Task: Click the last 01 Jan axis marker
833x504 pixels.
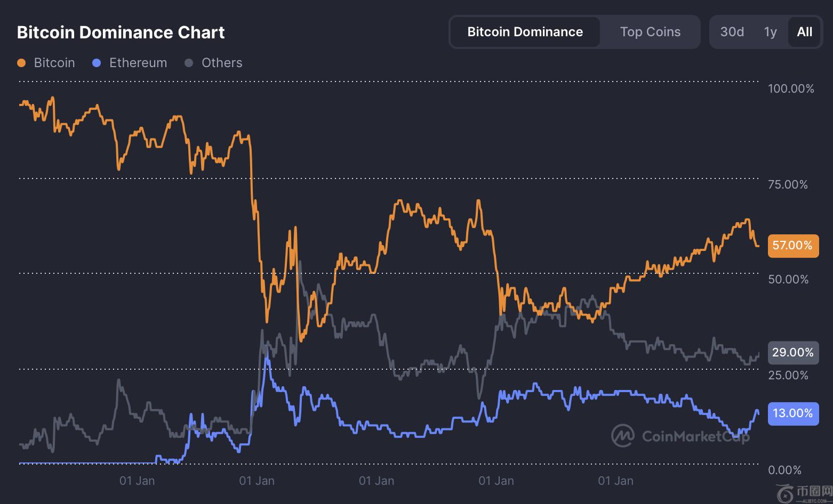Action: [x=615, y=481]
